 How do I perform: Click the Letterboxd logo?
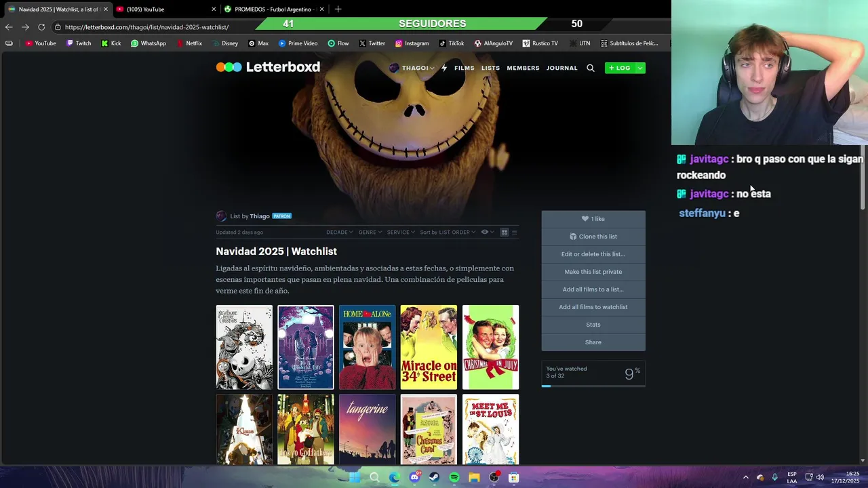[268, 67]
